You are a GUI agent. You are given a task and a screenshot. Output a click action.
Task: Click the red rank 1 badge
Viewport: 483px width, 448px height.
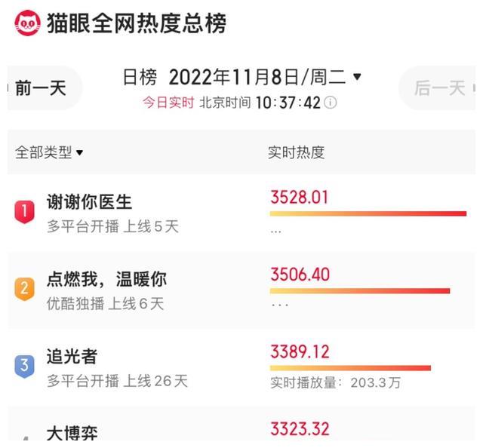pyautogui.click(x=24, y=211)
